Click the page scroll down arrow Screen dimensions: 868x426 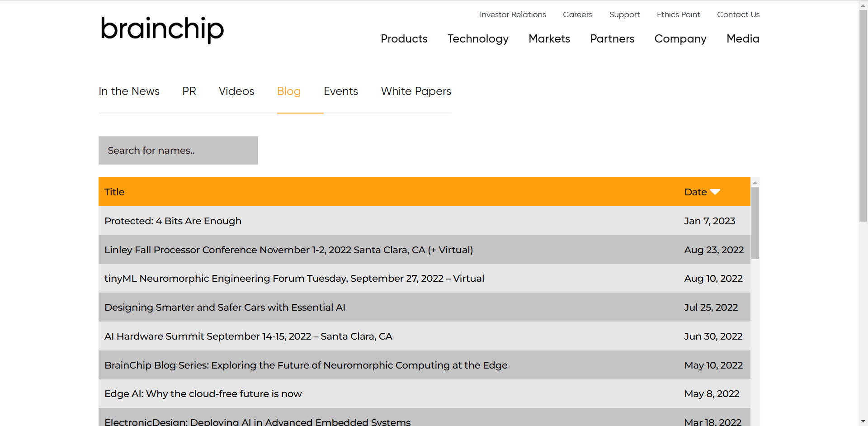pos(863,421)
